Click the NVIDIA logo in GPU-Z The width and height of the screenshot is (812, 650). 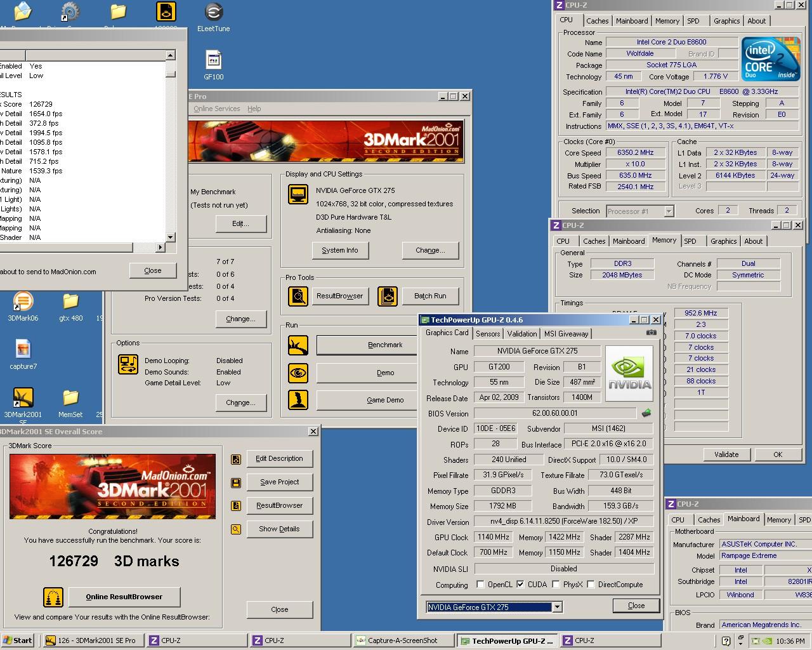pos(630,373)
